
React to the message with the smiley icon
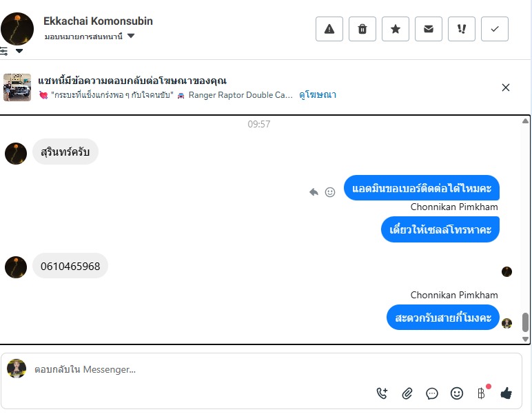(x=330, y=192)
